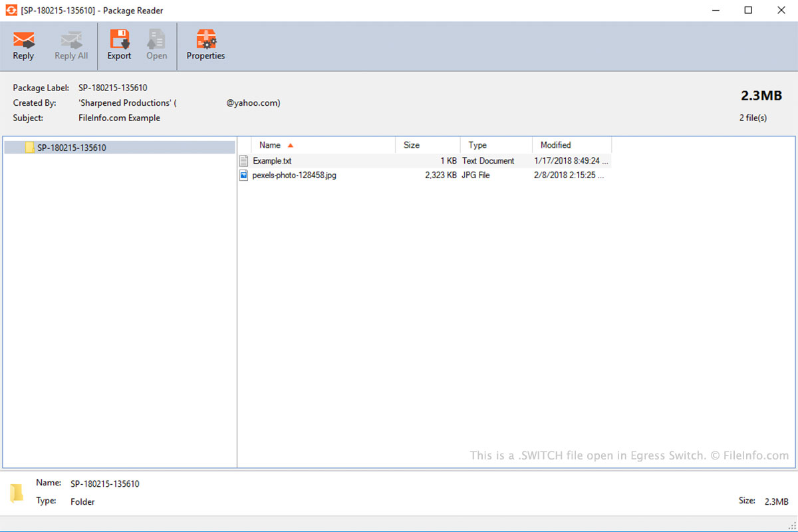The image size is (798, 532).
Task: Click the Egress Switch title bar logo
Action: [11, 11]
